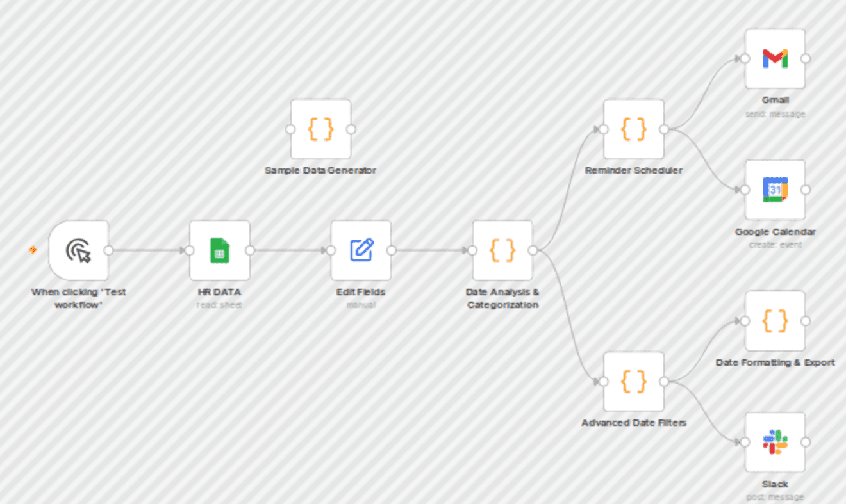Click output connector of Reminder Scheduler node
The height and width of the screenshot is (504, 846).
664,129
